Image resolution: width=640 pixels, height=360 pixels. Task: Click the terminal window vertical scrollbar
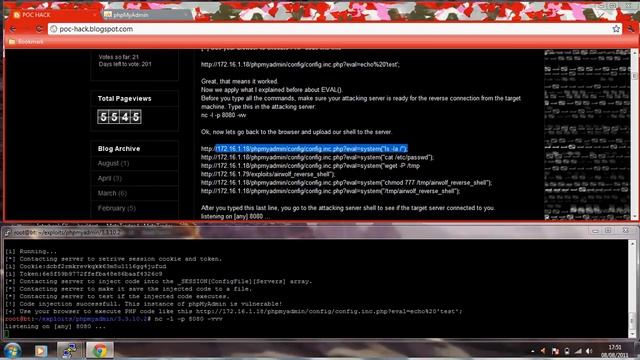pyautogui.click(x=632, y=288)
